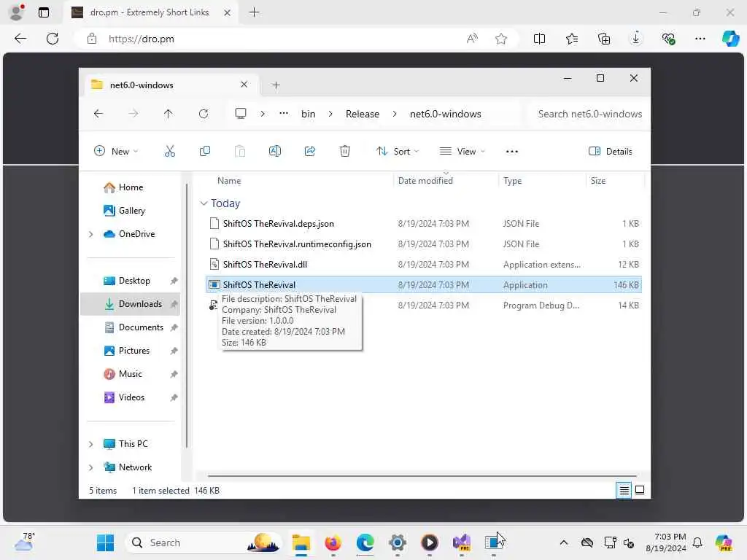Navigate to bin breadcrumb folder
Screen dimensions: 747x560
pyautogui.click(x=309, y=114)
